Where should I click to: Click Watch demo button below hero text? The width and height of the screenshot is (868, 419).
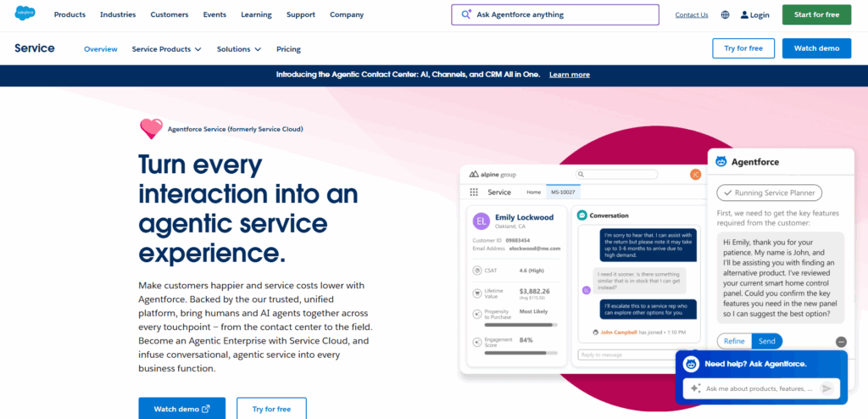tap(182, 409)
